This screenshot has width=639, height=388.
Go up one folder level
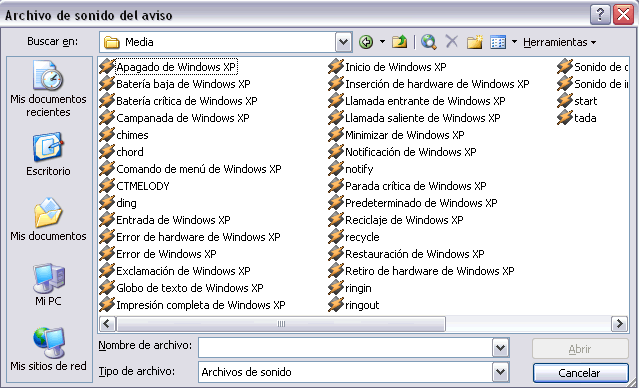coord(399,42)
